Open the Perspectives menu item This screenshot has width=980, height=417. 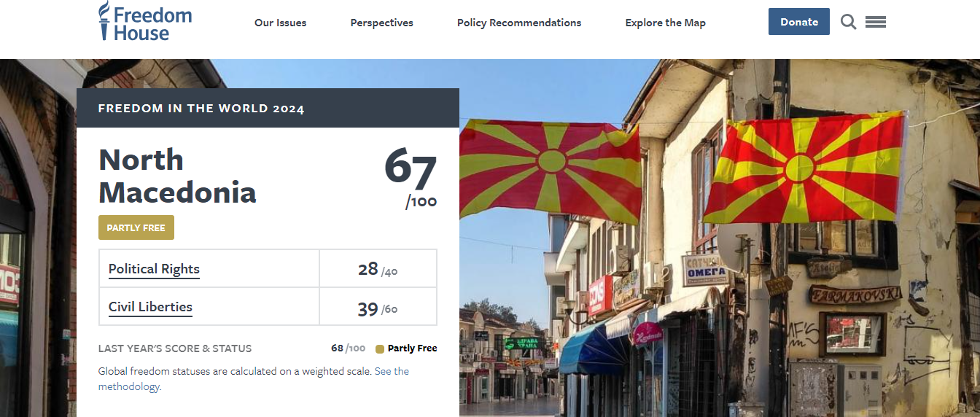[x=381, y=23]
